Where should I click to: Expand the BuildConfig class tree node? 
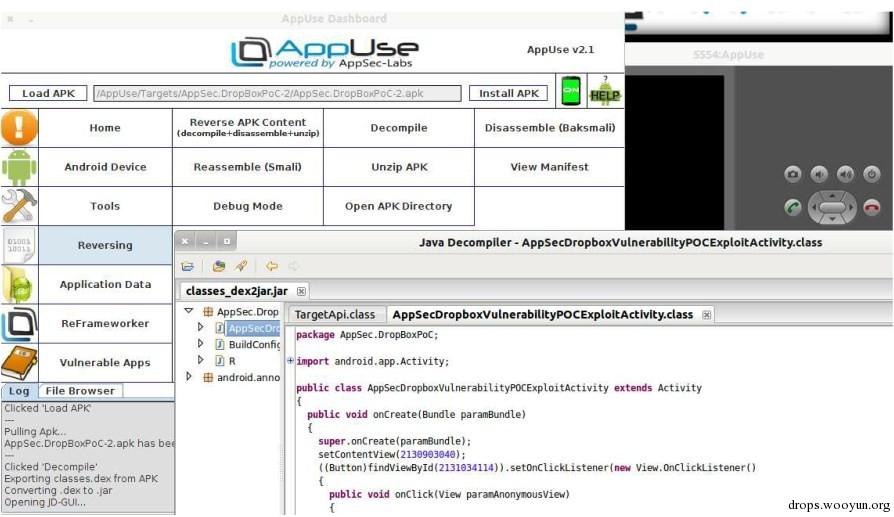[200, 344]
